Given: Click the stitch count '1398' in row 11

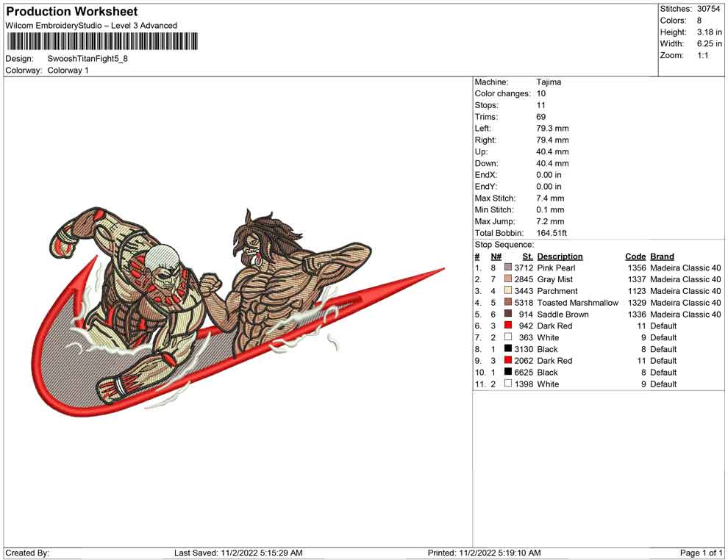Looking at the screenshot, I should (x=524, y=384).
